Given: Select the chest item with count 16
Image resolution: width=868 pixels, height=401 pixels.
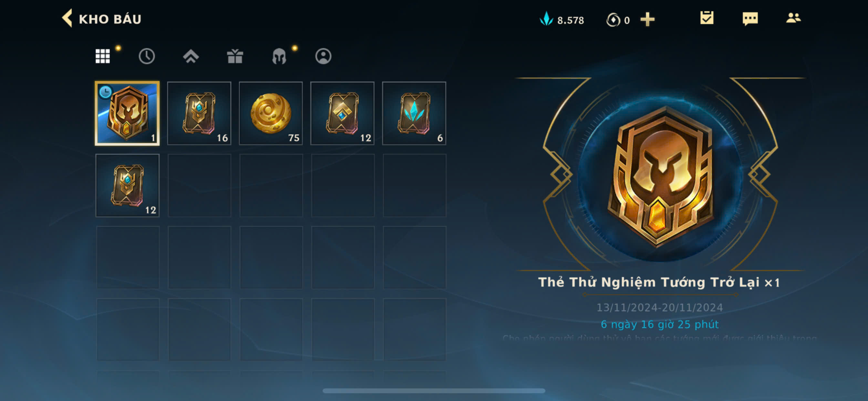Looking at the screenshot, I should click(x=199, y=114).
